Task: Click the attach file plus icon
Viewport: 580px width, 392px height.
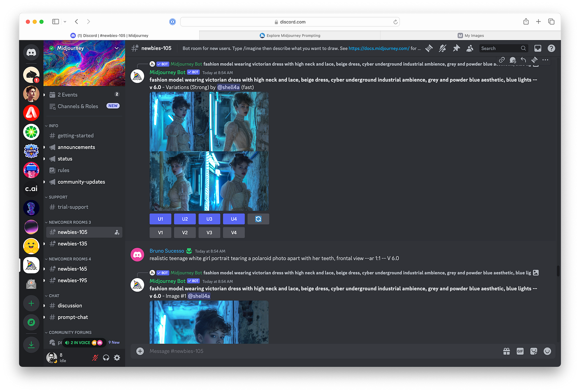Action: tap(140, 351)
